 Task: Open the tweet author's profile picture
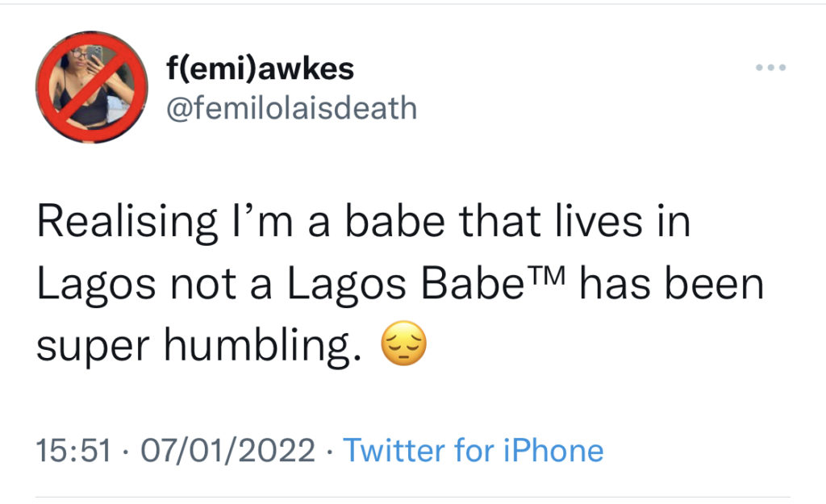click(92, 86)
